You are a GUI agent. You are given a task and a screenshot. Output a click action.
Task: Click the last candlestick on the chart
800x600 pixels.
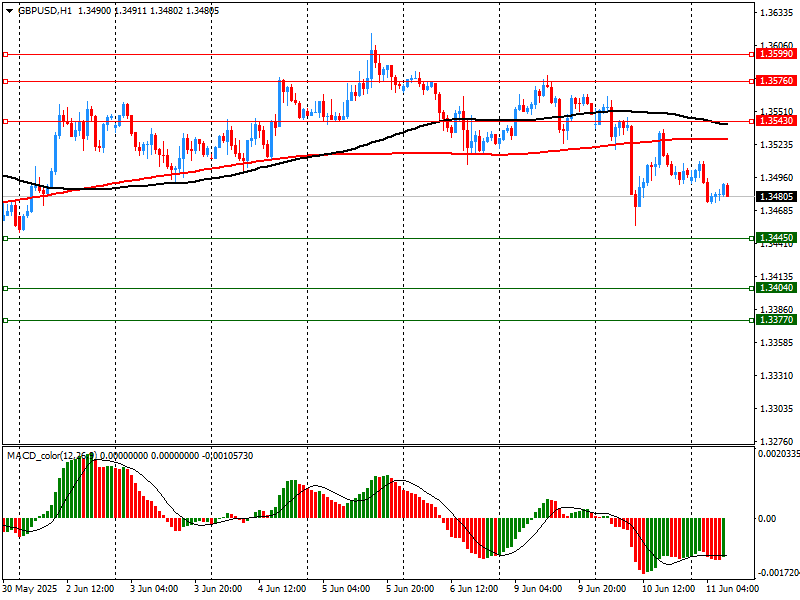[727, 190]
